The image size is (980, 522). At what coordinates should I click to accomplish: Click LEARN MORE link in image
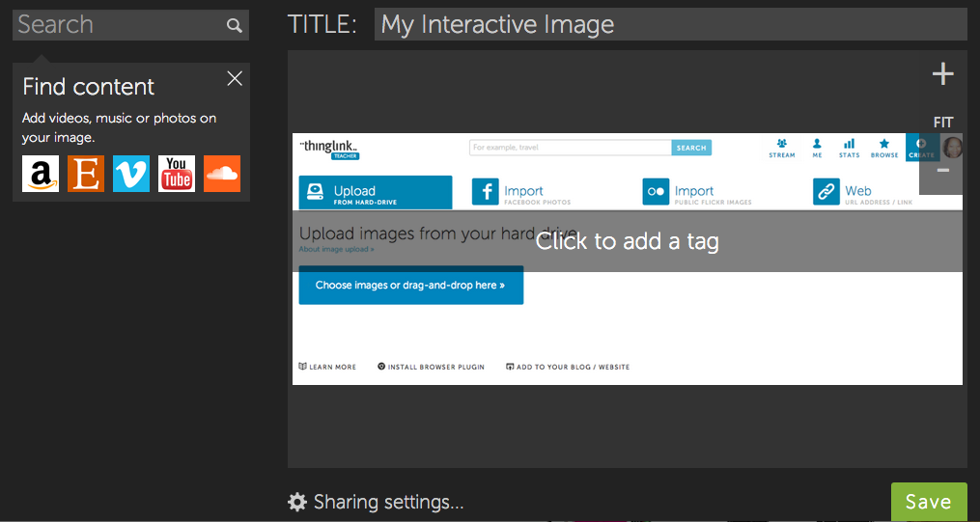point(327,368)
